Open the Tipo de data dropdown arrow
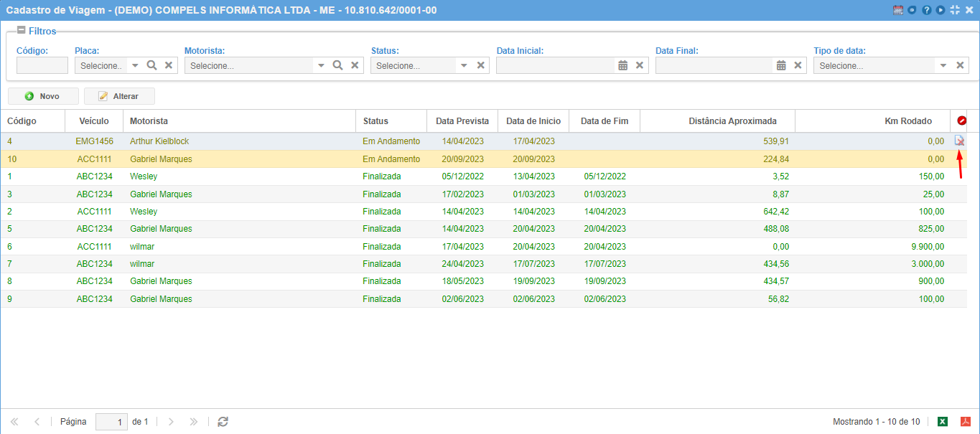The width and height of the screenshot is (980, 434). (x=943, y=65)
